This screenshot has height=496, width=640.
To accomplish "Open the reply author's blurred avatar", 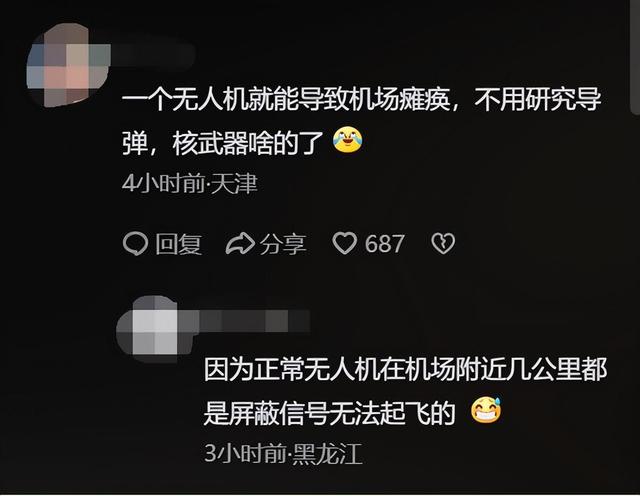I will [147, 329].
